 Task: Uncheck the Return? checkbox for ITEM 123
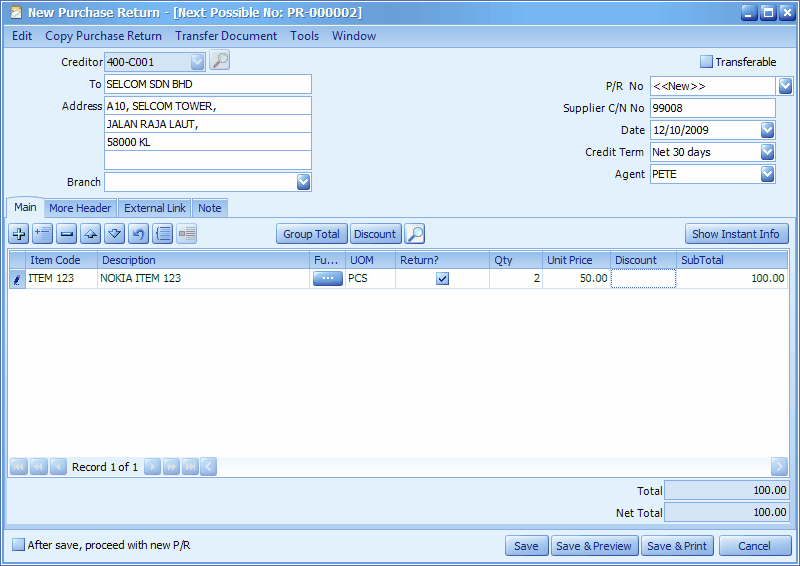[x=442, y=279]
